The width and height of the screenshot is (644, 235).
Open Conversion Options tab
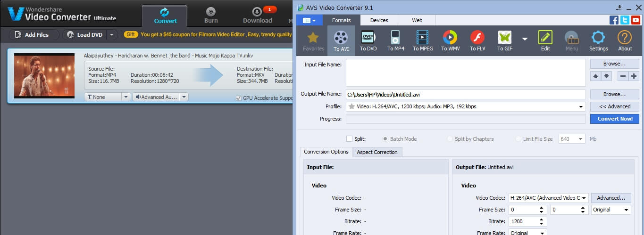pos(326,152)
